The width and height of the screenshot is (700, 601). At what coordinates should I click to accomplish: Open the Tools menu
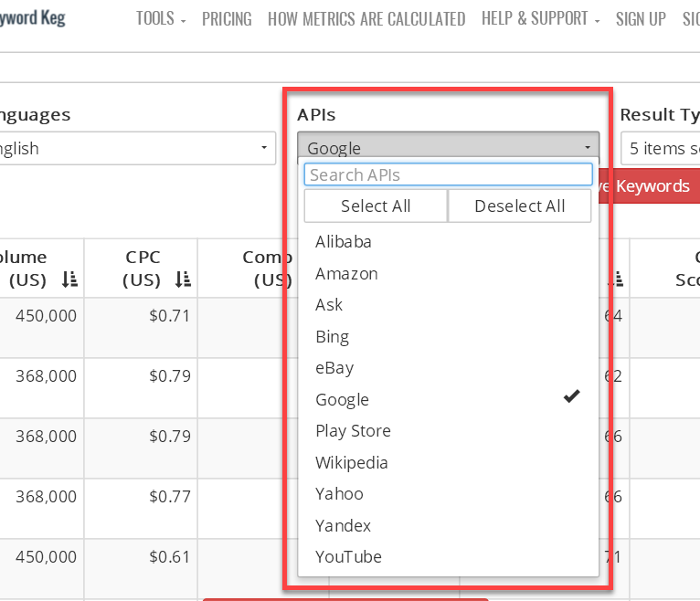coord(161,18)
